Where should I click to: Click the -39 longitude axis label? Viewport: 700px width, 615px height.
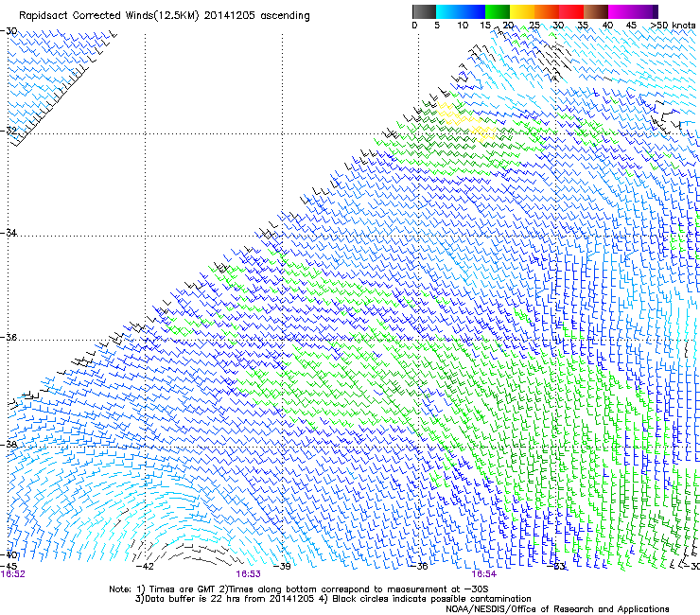click(x=282, y=567)
